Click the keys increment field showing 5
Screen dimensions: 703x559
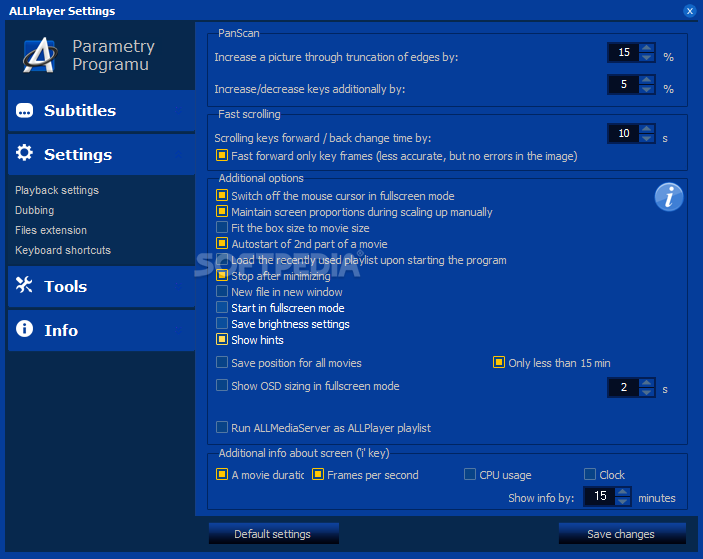tap(623, 84)
